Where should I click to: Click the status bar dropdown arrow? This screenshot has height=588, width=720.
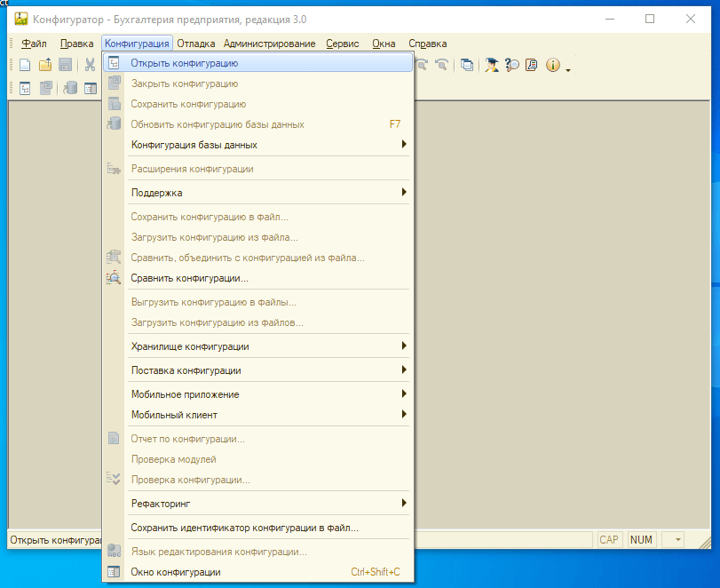click(x=677, y=540)
